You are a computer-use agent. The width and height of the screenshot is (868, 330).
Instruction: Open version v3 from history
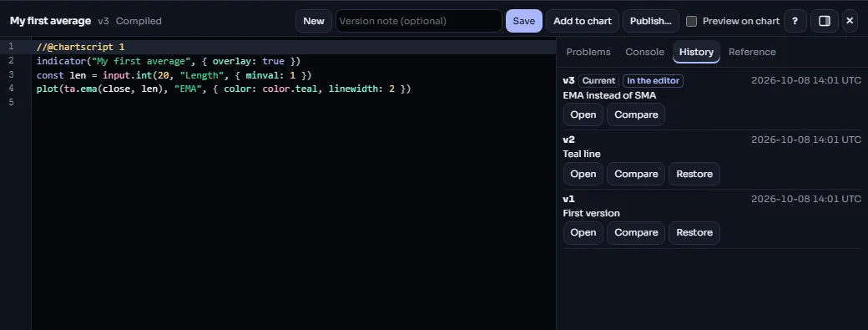pyautogui.click(x=583, y=114)
